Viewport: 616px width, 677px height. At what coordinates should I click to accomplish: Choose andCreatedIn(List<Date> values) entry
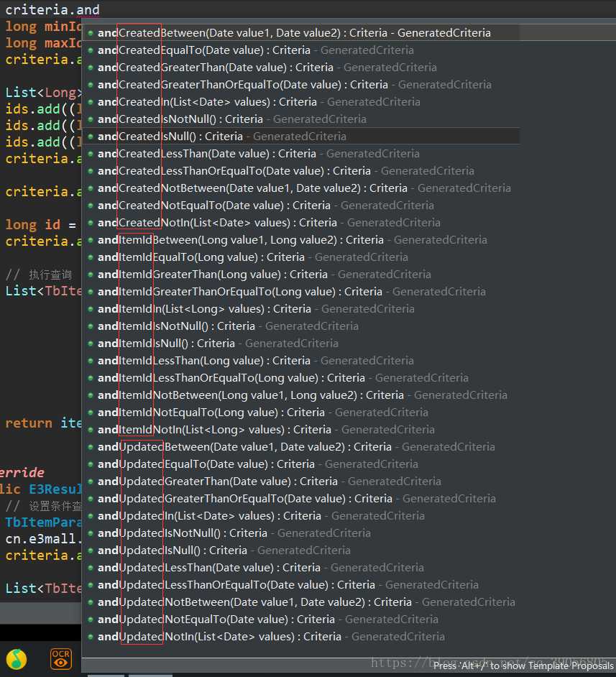click(300, 102)
